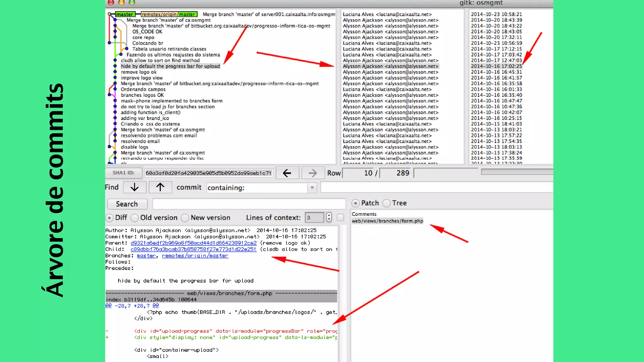The image size is (644, 362).
Task: Toggle the checkbox beside Lines of context
Action: [340, 217]
